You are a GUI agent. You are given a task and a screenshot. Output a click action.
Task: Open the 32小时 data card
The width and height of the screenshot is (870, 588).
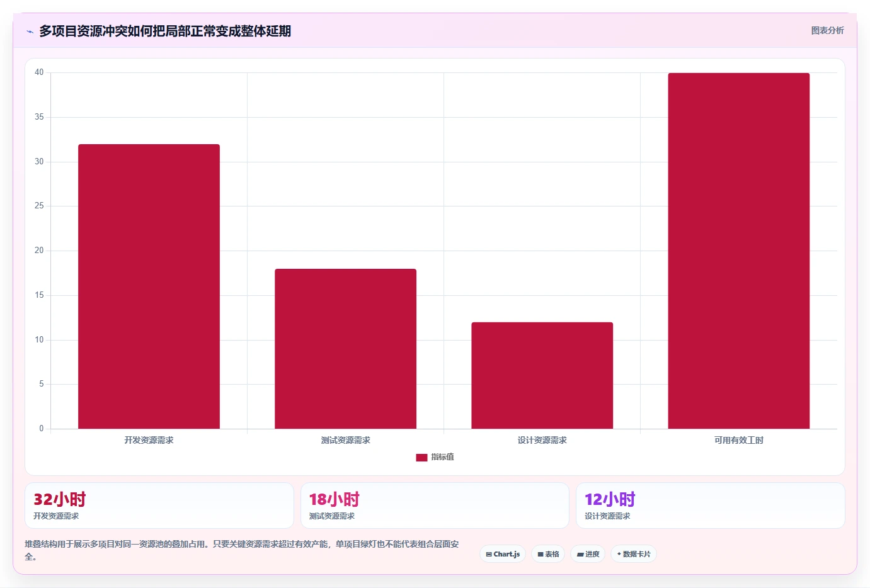[x=159, y=506]
